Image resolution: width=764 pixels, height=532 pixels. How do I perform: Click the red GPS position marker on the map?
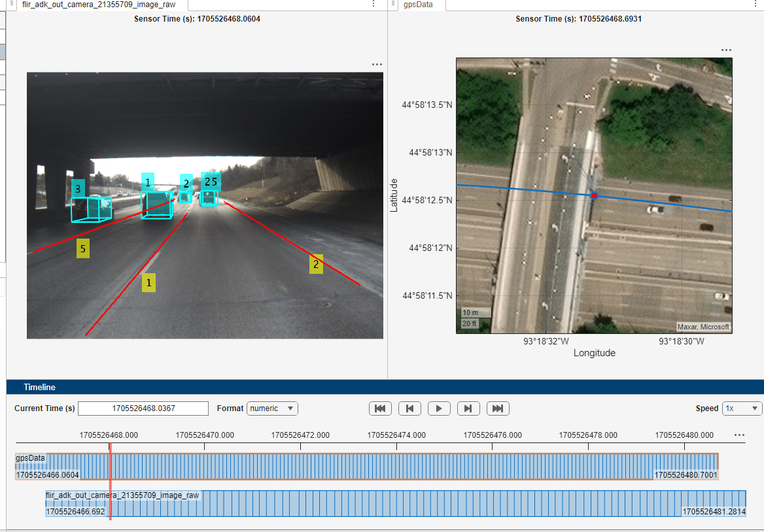[x=593, y=195]
